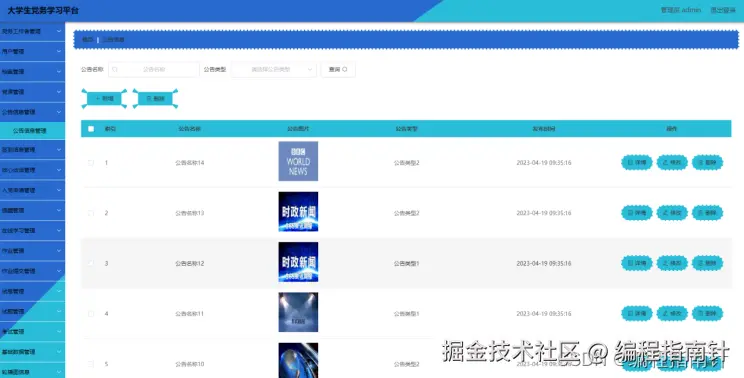Click the 详情 button for row 1

[x=637, y=163]
